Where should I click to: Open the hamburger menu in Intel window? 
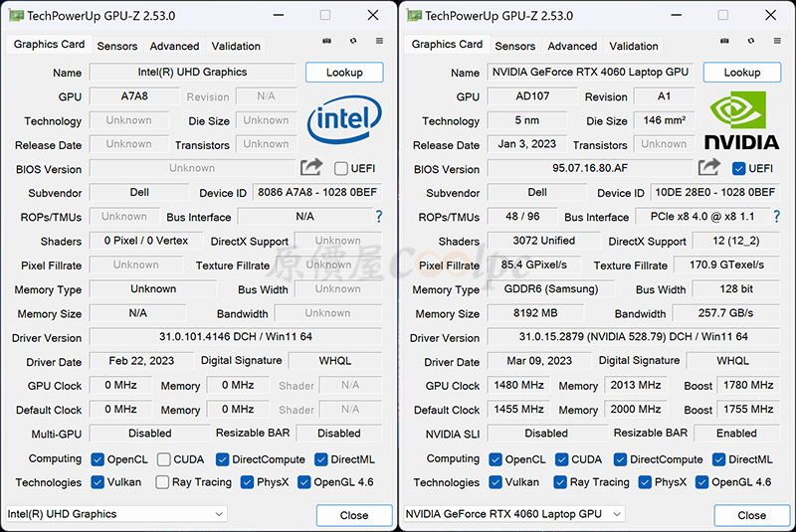coord(379,41)
